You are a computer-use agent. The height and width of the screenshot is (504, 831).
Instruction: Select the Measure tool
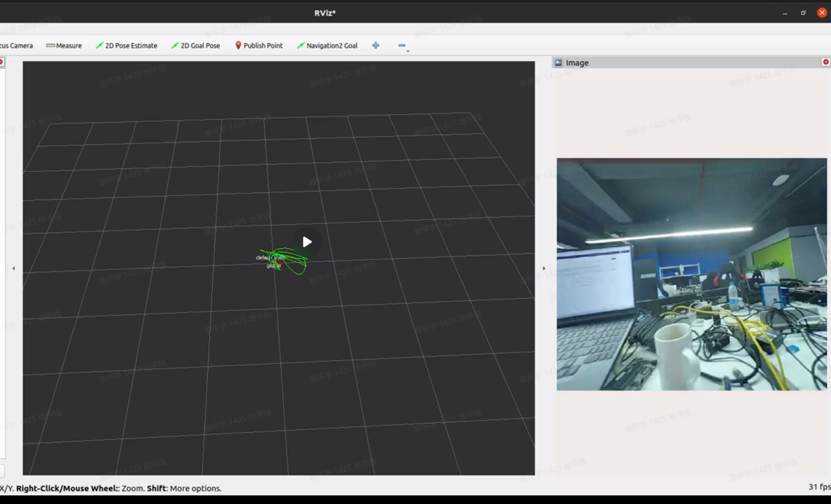click(x=64, y=45)
